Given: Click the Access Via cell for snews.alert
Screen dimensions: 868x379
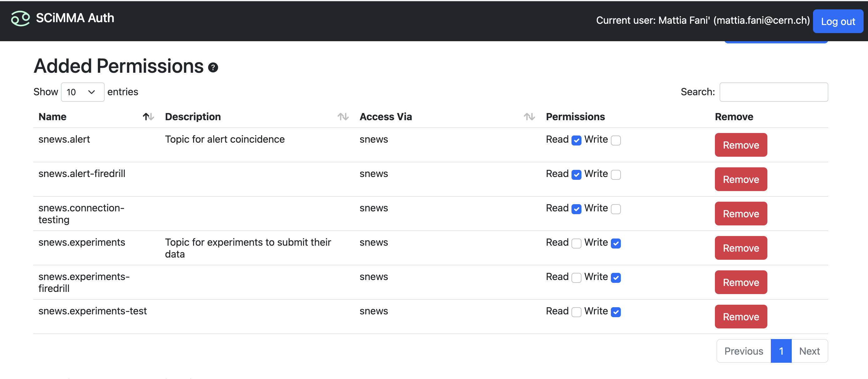Looking at the screenshot, I should (374, 139).
